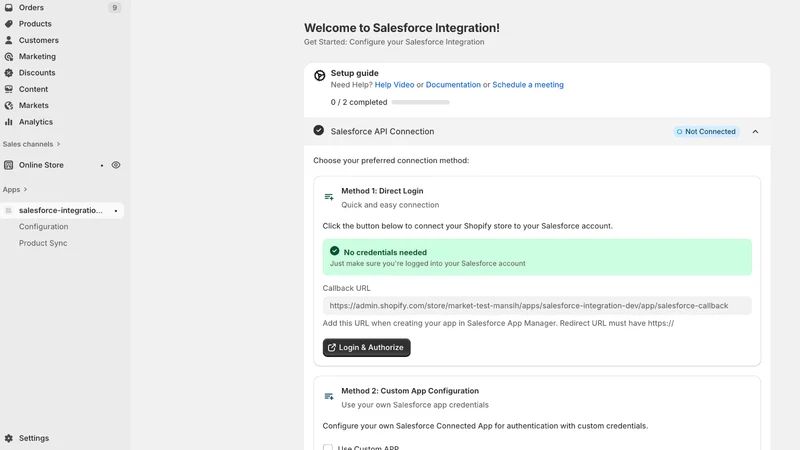Expand the Sales channels section
The width and height of the screenshot is (800, 450).
click(32, 144)
